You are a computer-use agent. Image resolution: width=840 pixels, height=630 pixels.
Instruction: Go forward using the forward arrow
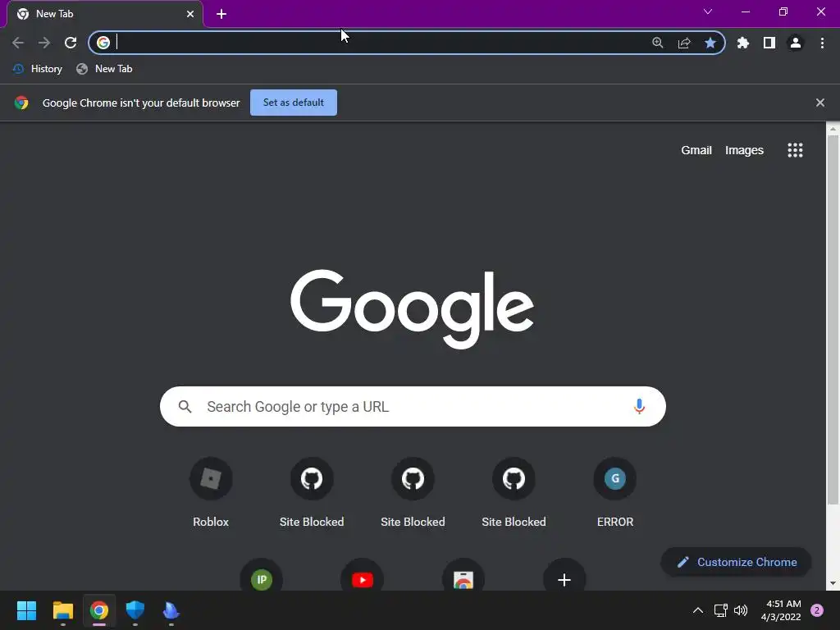[44, 43]
